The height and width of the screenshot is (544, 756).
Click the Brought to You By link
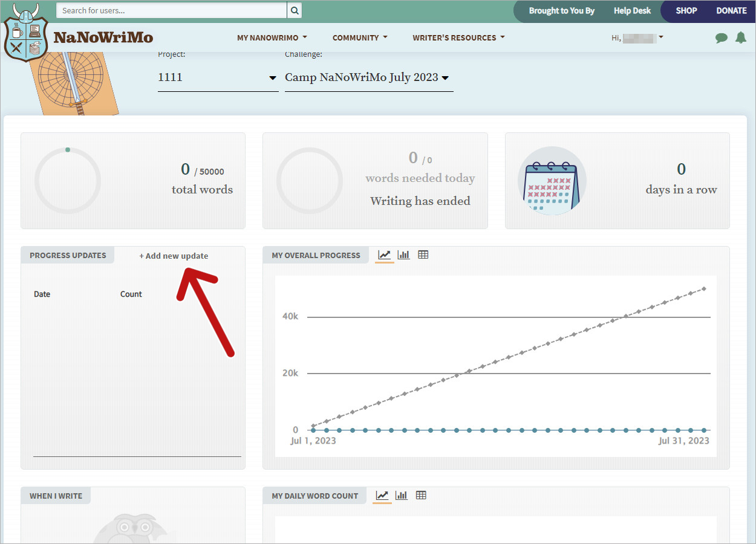click(561, 11)
